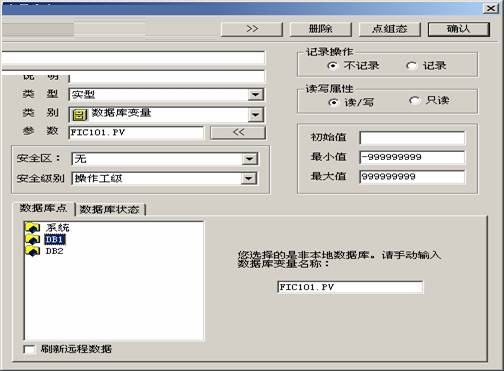The width and height of the screenshot is (504, 371).
Task: Select the 只读 radio button
Action: pos(414,100)
